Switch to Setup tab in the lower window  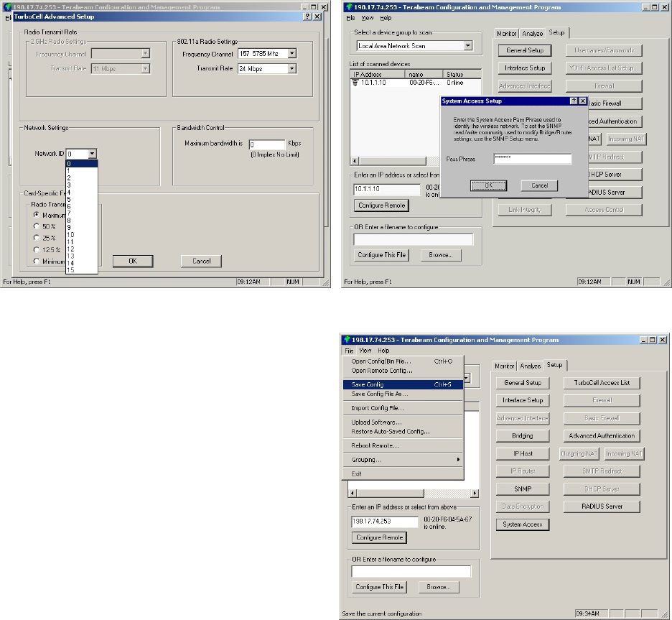coord(554,365)
